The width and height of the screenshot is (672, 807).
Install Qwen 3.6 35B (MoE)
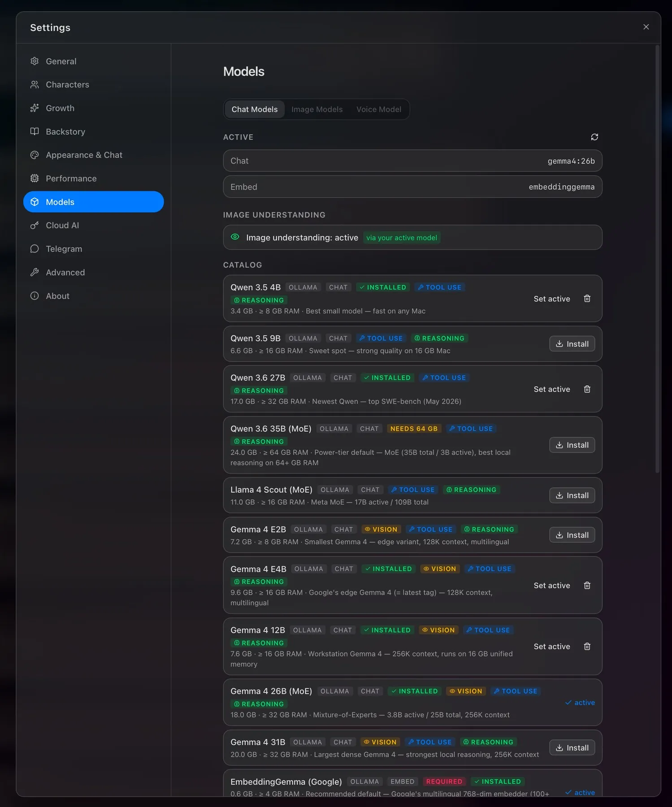572,445
